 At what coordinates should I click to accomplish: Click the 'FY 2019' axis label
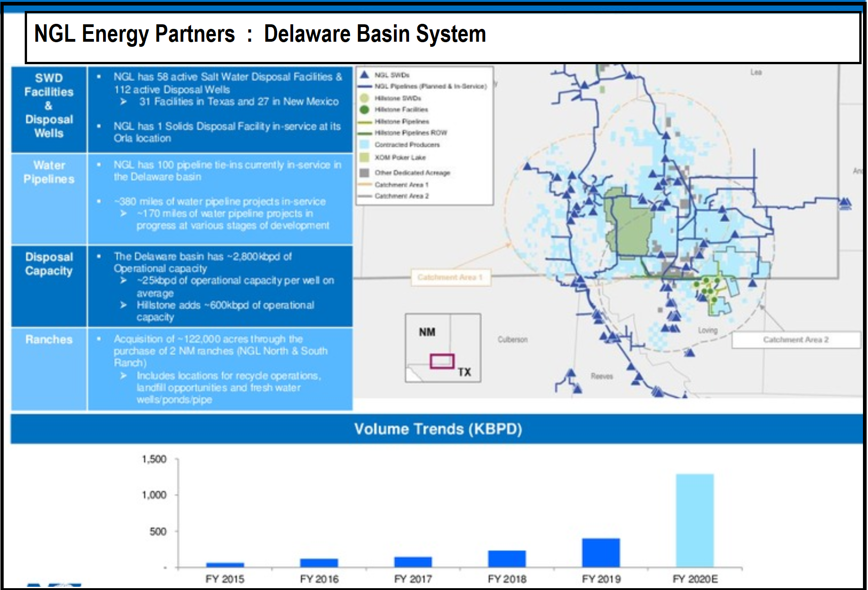pos(601,579)
